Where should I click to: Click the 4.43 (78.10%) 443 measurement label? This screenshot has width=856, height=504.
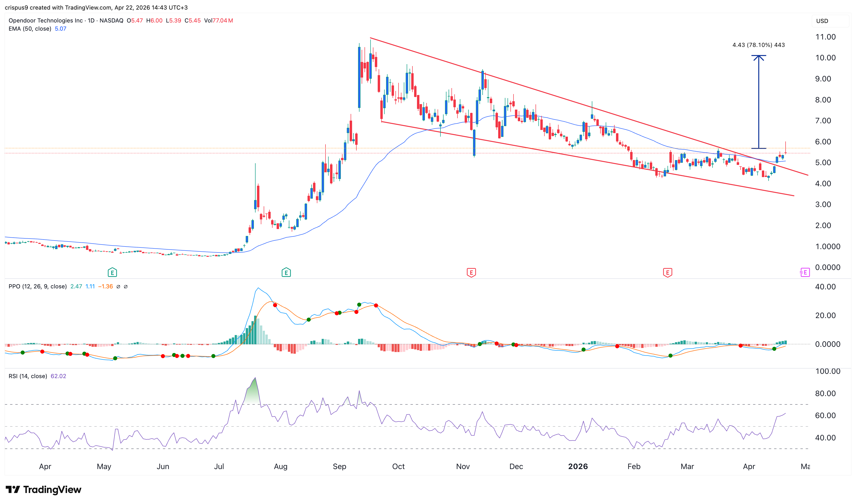point(759,45)
